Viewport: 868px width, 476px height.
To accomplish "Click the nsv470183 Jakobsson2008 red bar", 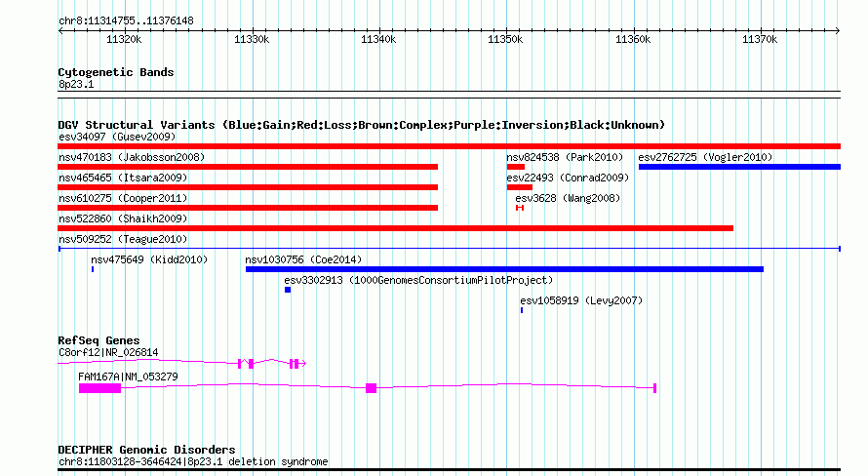I will [x=248, y=167].
